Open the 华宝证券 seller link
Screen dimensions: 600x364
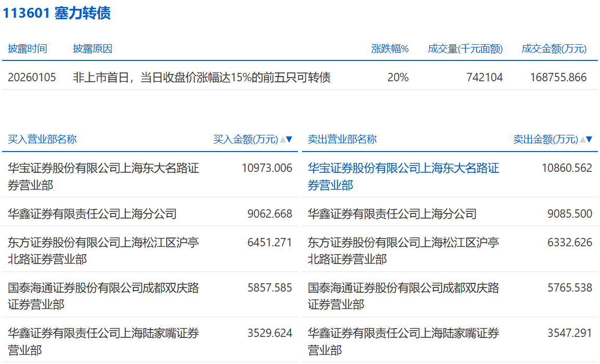[x=403, y=177]
